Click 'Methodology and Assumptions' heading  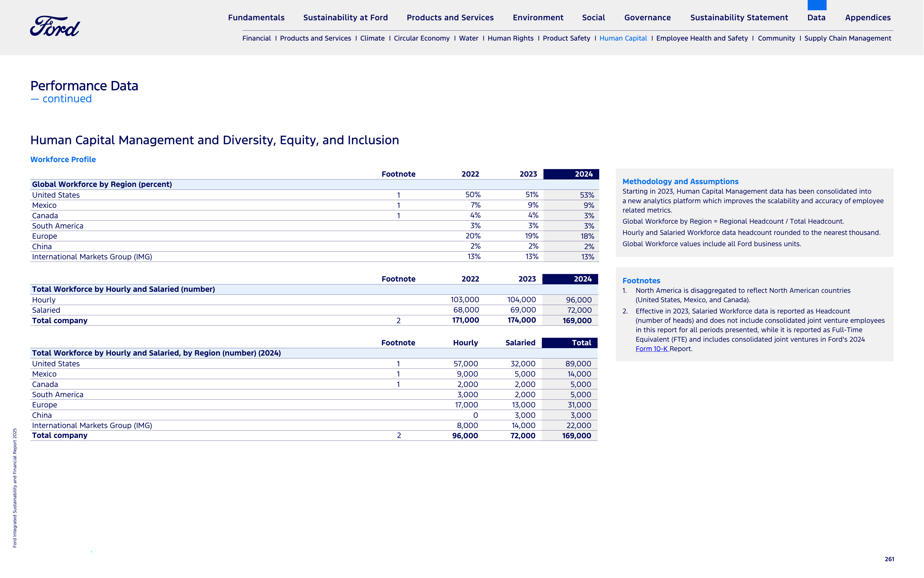[680, 182]
